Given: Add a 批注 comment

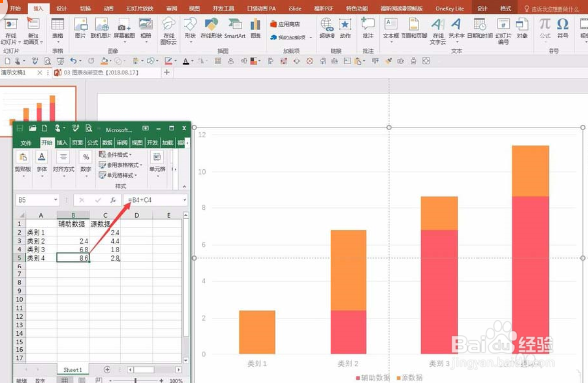Looking at the screenshot, I should (x=368, y=28).
